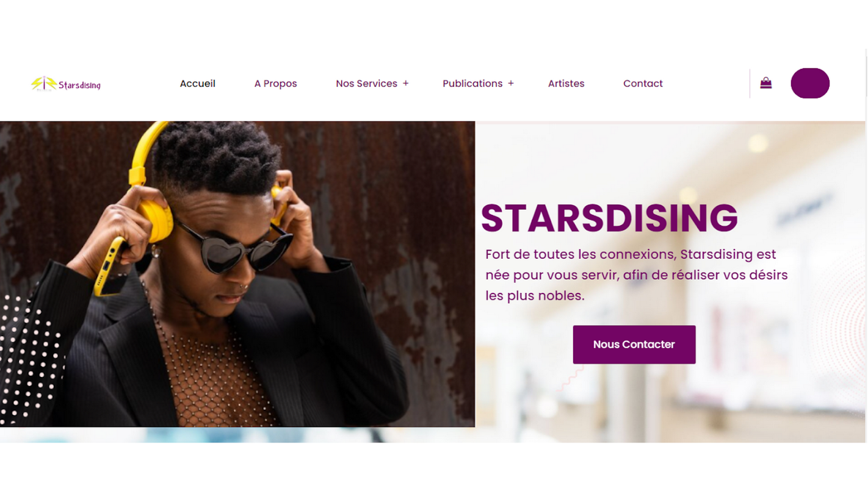868x488 pixels.
Task: Open the A Propos menu link
Action: coord(275,84)
